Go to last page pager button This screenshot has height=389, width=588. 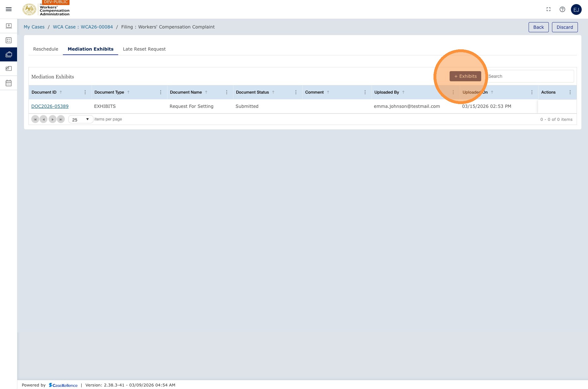[61, 119]
